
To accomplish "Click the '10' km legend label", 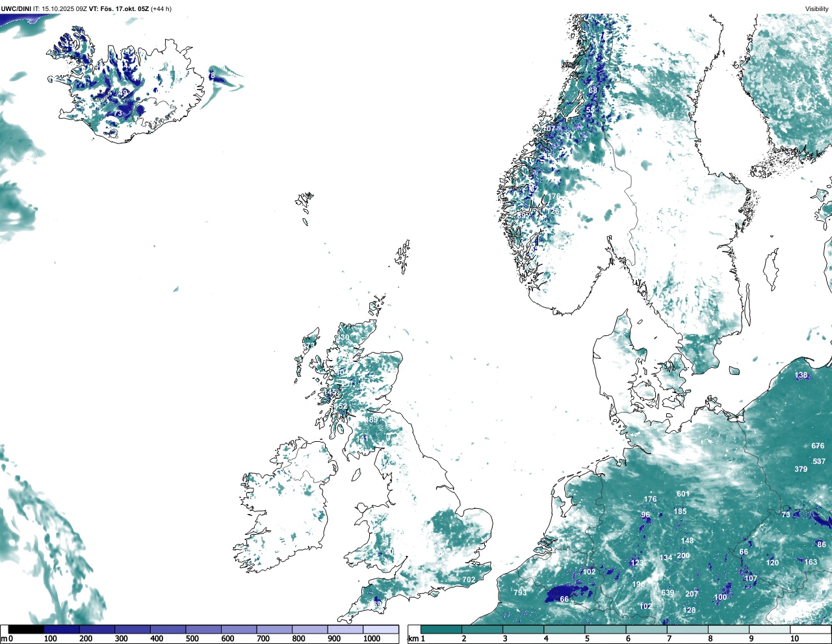I will 794,639.
